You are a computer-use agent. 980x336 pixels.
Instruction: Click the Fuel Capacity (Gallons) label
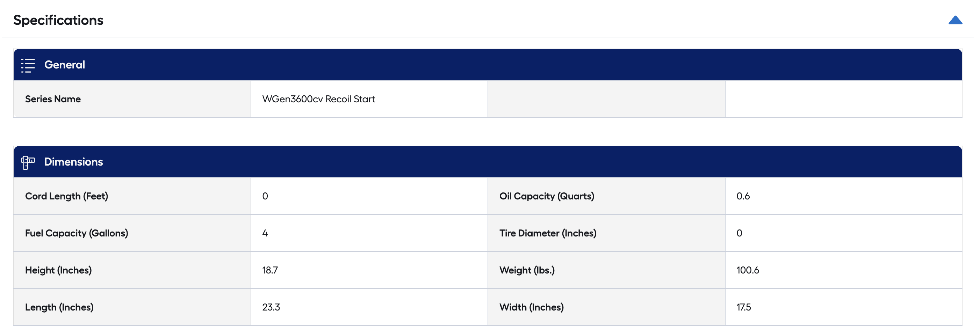(77, 233)
